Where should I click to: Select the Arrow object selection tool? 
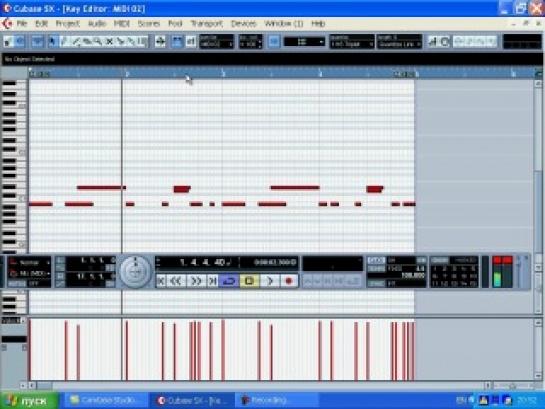[52, 42]
